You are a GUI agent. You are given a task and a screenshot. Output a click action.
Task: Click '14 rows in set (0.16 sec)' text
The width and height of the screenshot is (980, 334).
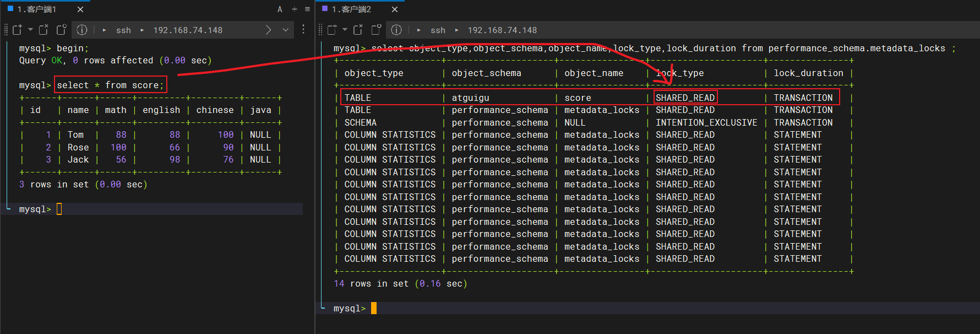click(x=400, y=283)
